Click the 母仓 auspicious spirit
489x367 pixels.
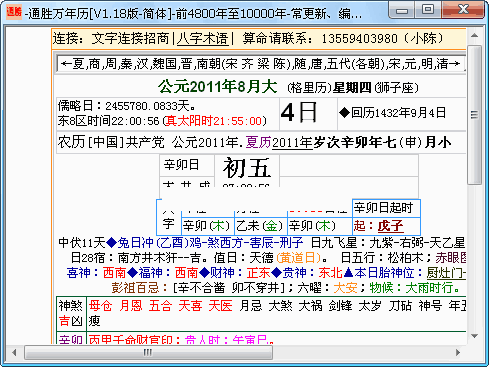coord(101,305)
